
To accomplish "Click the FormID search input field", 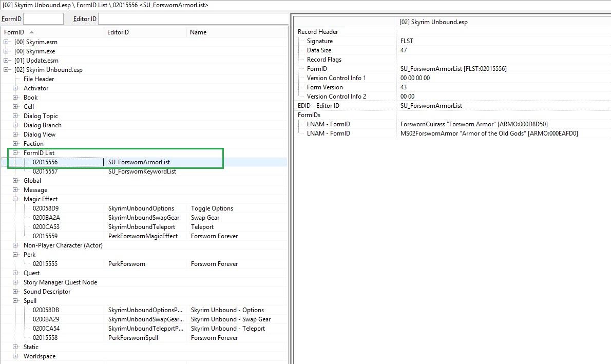I will point(43,18).
